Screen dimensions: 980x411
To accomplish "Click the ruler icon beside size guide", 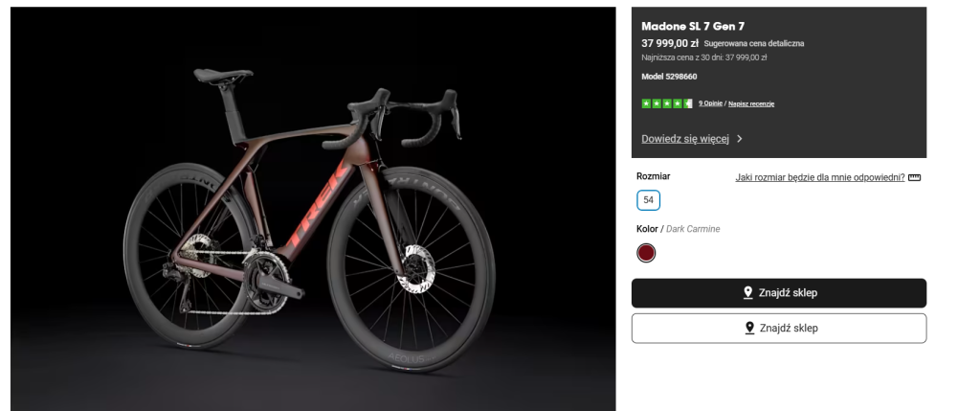I will pyautogui.click(x=914, y=177).
